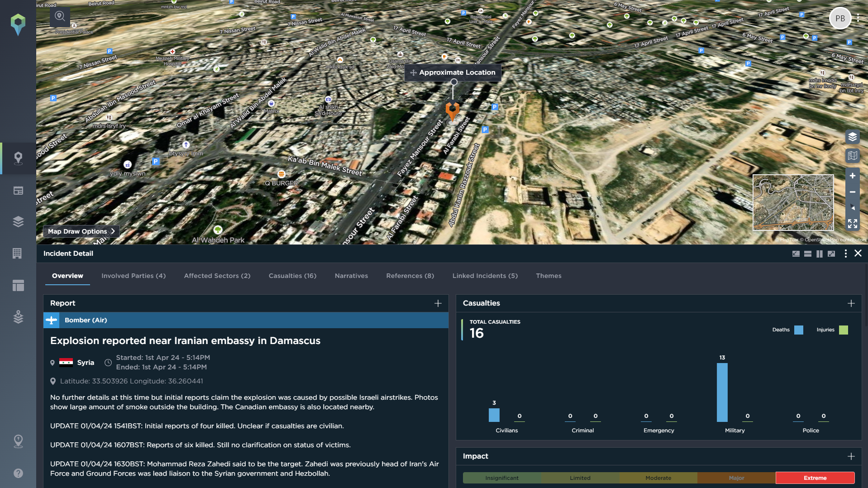The height and width of the screenshot is (488, 868).
Task: Open the References (8) tab
Action: tap(410, 276)
